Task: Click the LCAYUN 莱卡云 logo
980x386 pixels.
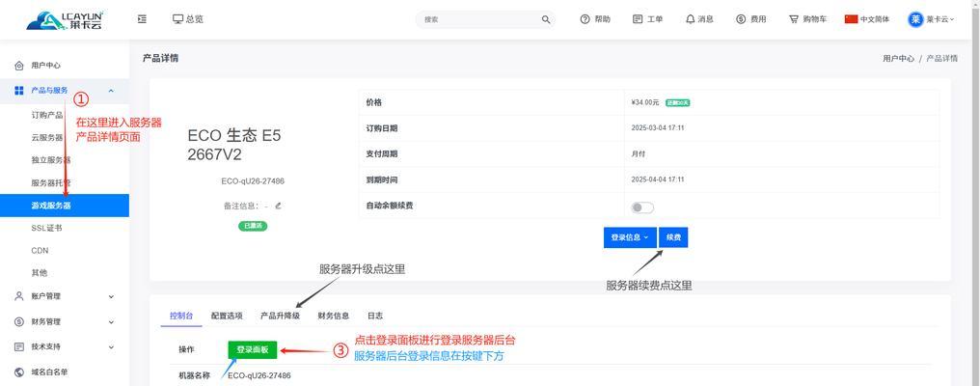Action: click(x=65, y=19)
